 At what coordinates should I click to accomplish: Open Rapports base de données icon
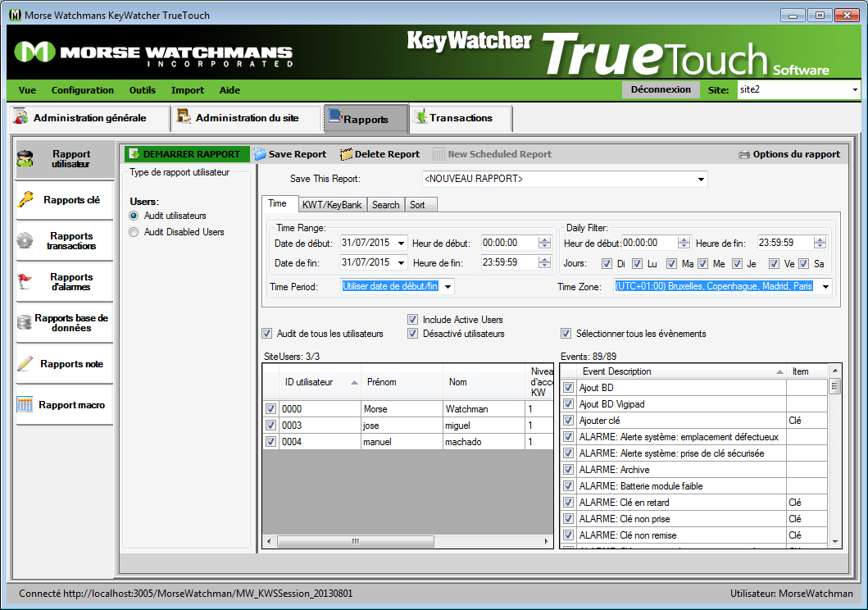coord(25,323)
